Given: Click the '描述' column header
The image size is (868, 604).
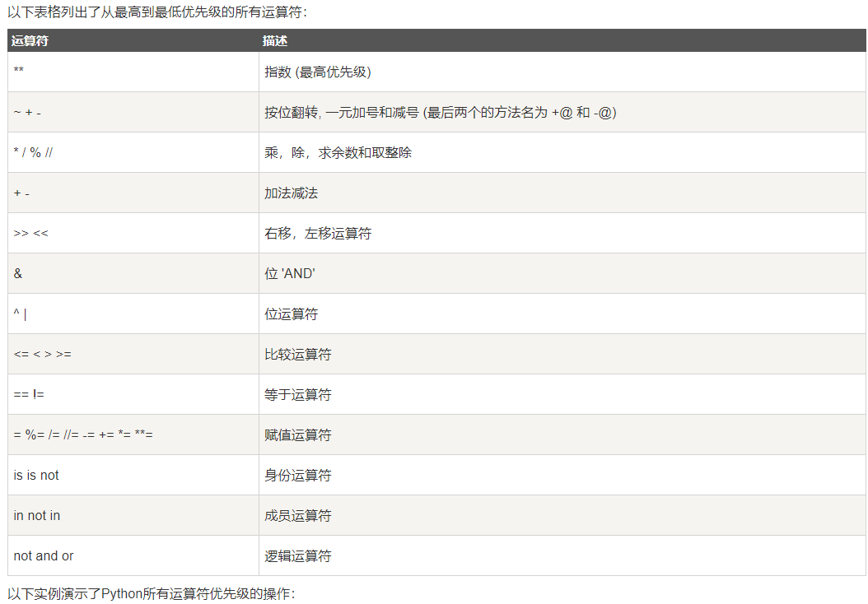Looking at the screenshot, I should pos(562,40).
